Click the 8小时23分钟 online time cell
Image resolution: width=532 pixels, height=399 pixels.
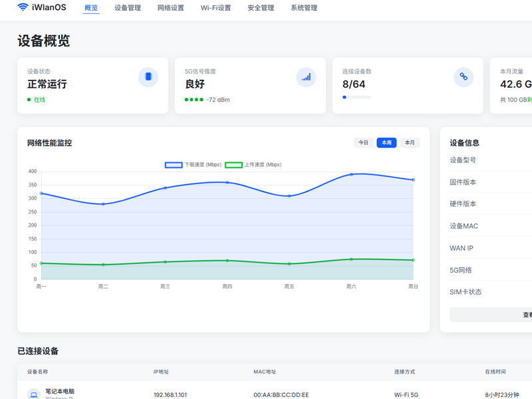(x=502, y=394)
